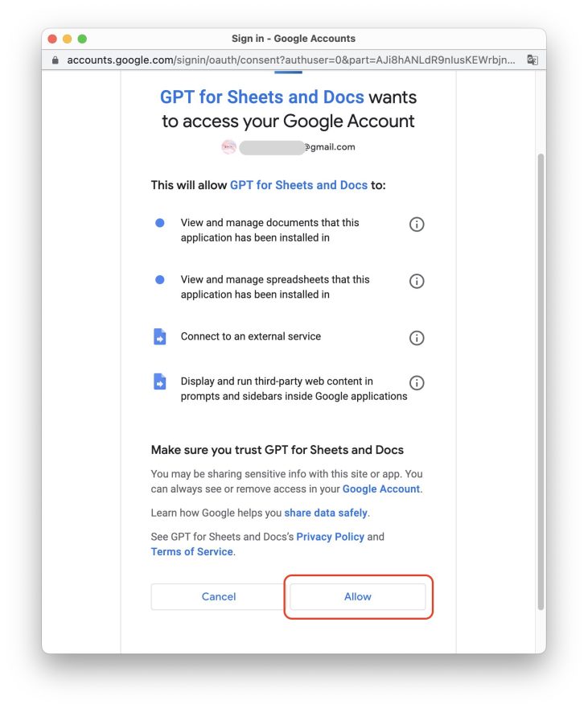Viewport: 588px width, 709px height.
Task: Click the info icon beside the documents permission
Action: 417,224
